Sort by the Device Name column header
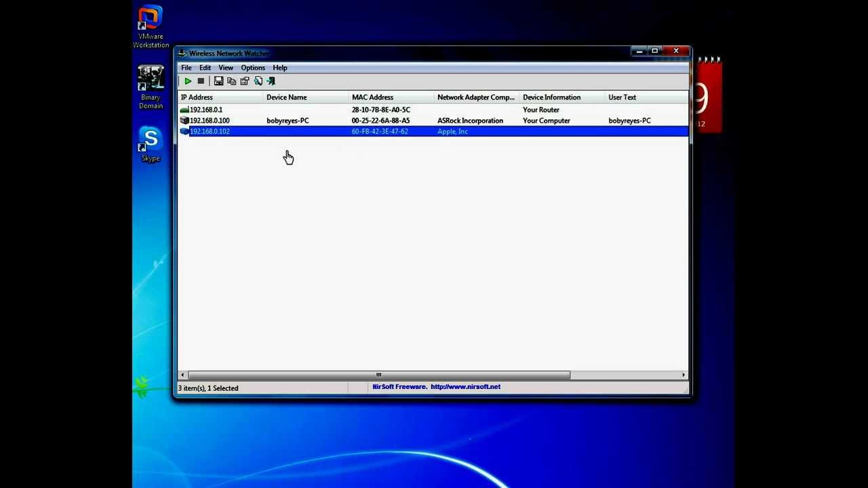The width and height of the screenshot is (868, 488). click(307, 98)
